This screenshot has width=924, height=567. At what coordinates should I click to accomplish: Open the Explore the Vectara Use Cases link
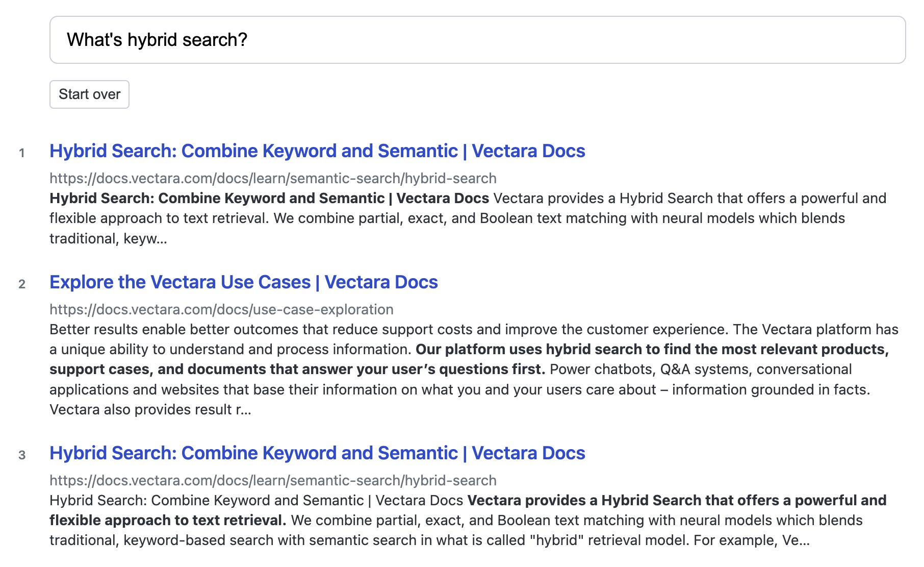pyautogui.click(x=243, y=282)
